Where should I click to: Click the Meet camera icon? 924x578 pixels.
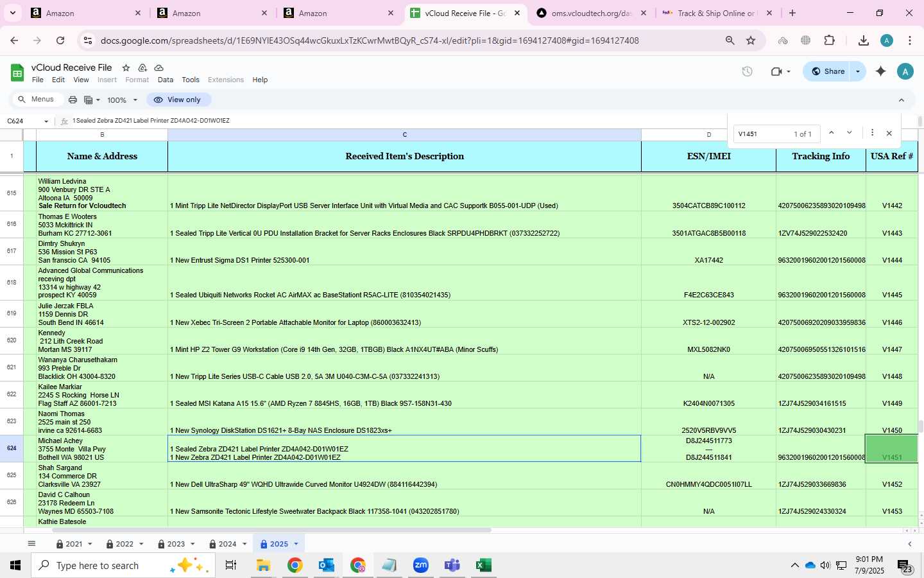click(776, 71)
